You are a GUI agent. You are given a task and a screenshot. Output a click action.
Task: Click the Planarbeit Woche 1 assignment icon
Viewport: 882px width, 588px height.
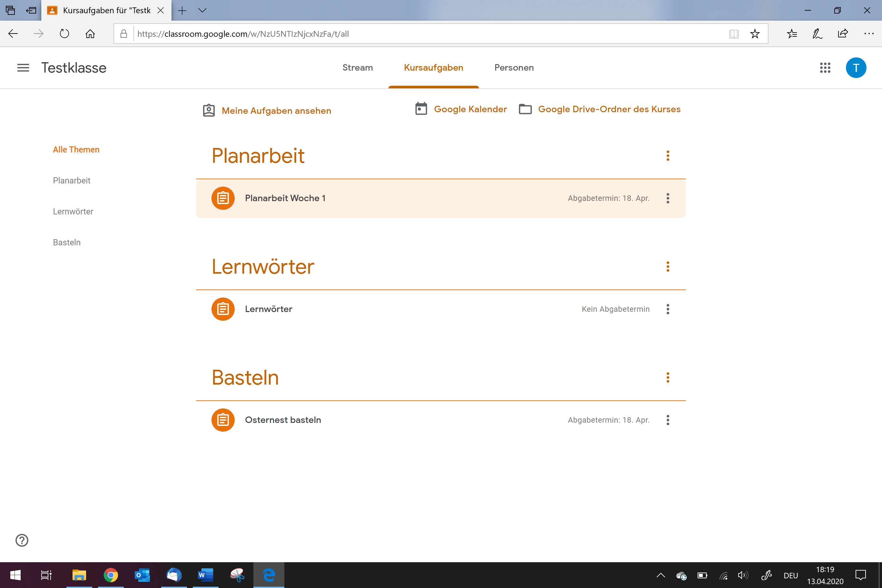click(223, 198)
